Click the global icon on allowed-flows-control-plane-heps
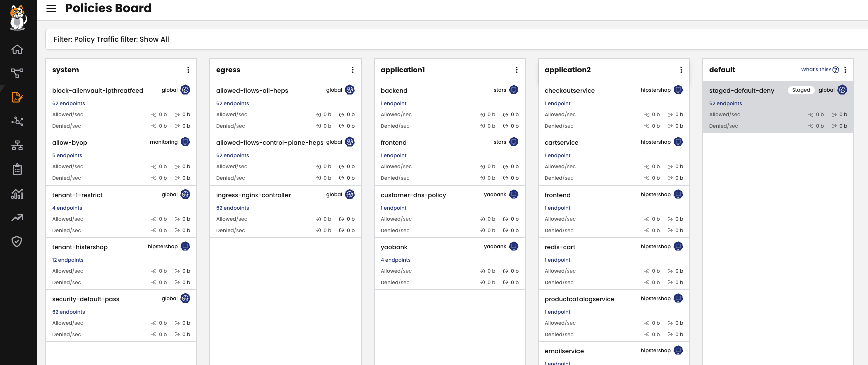 [350, 142]
